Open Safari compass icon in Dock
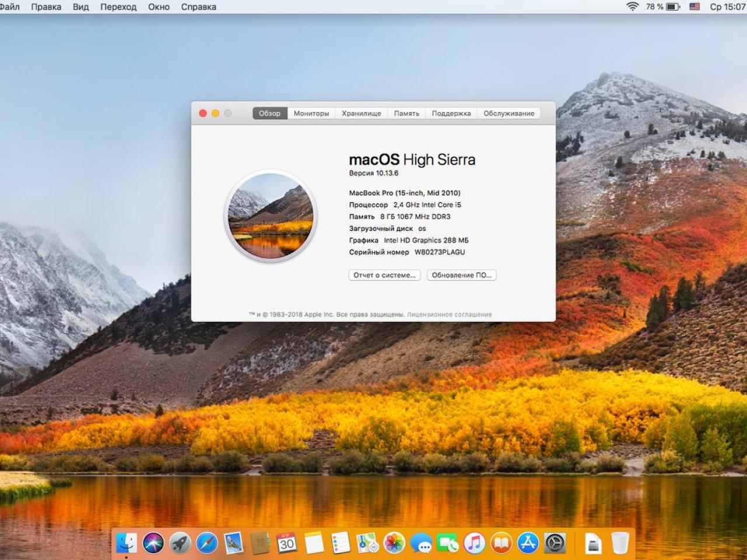This screenshot has height=560, width=747. point(207,543)
